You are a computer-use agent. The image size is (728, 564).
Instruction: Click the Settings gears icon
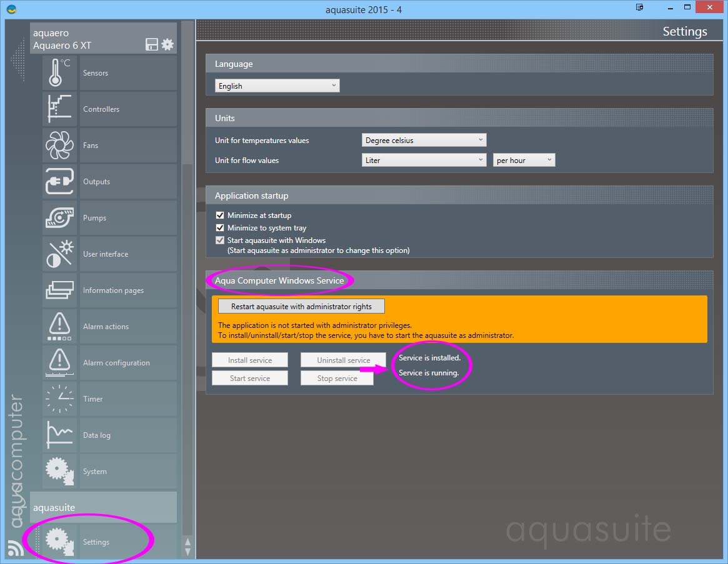click(x=59, y=542)
